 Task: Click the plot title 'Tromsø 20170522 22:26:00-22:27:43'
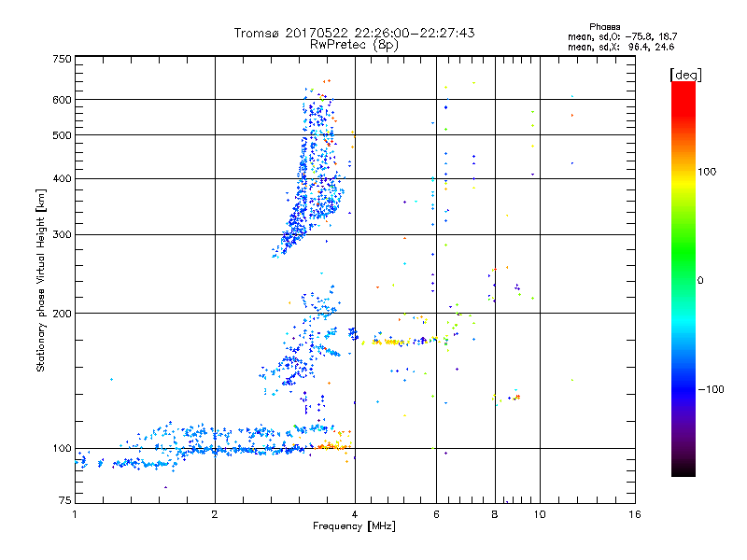coord(354,33)
